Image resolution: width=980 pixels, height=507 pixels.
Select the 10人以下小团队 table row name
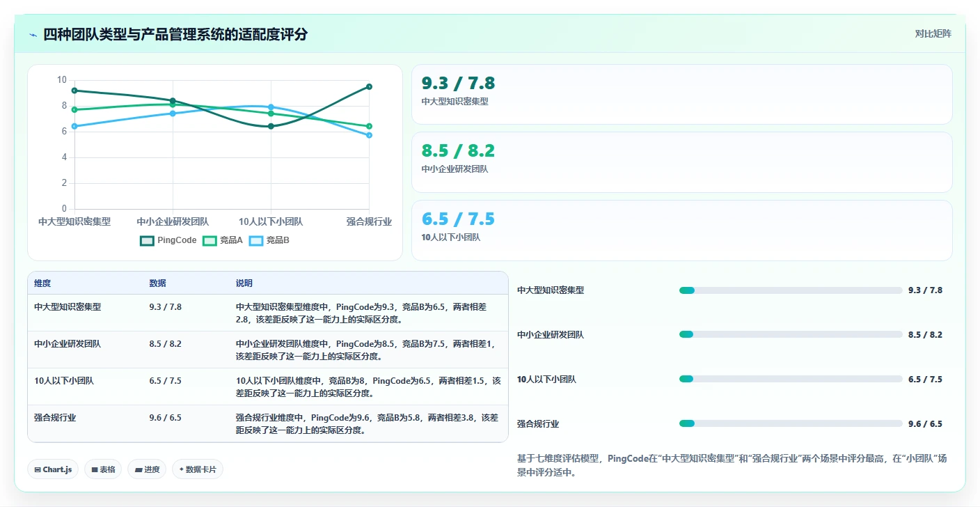(64, 381)
